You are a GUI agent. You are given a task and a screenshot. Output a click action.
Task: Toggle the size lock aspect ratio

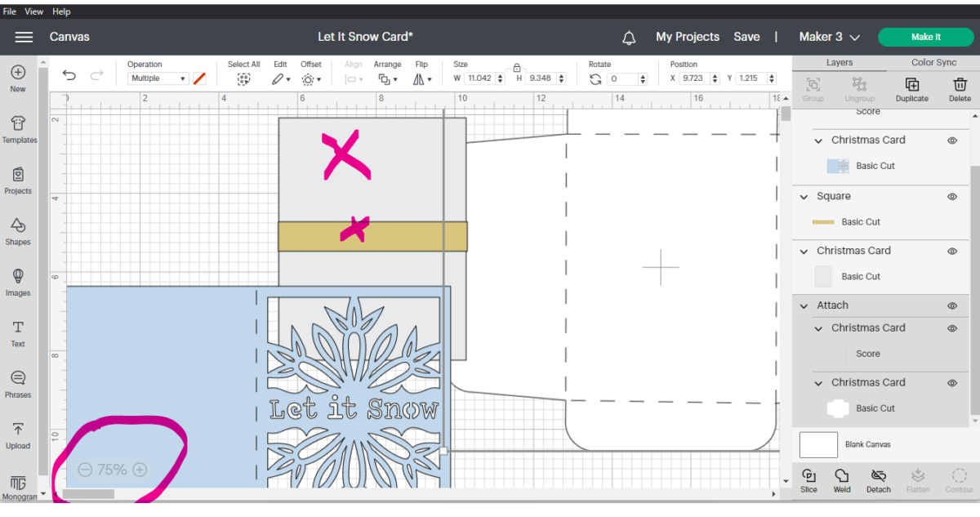(517, 69)
